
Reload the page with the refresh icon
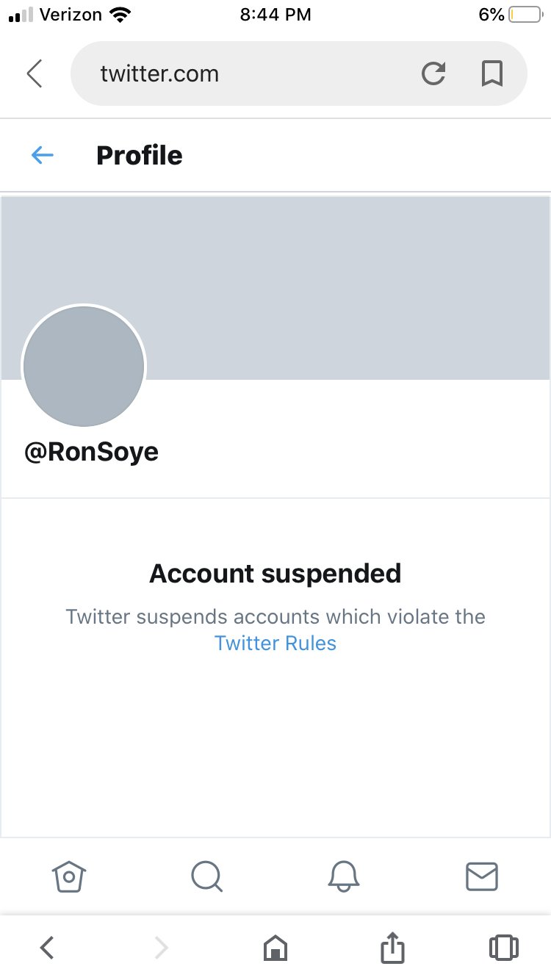tap(433, 73)
